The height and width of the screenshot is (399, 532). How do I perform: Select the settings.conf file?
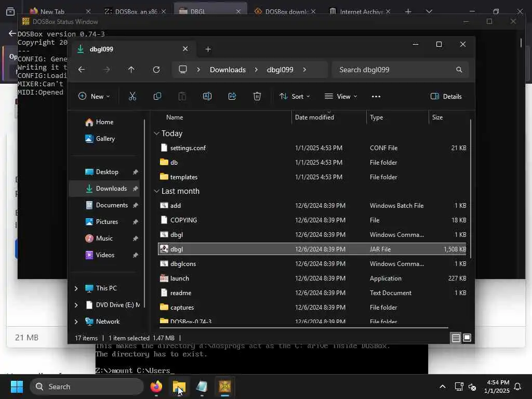tap(312, 148)
